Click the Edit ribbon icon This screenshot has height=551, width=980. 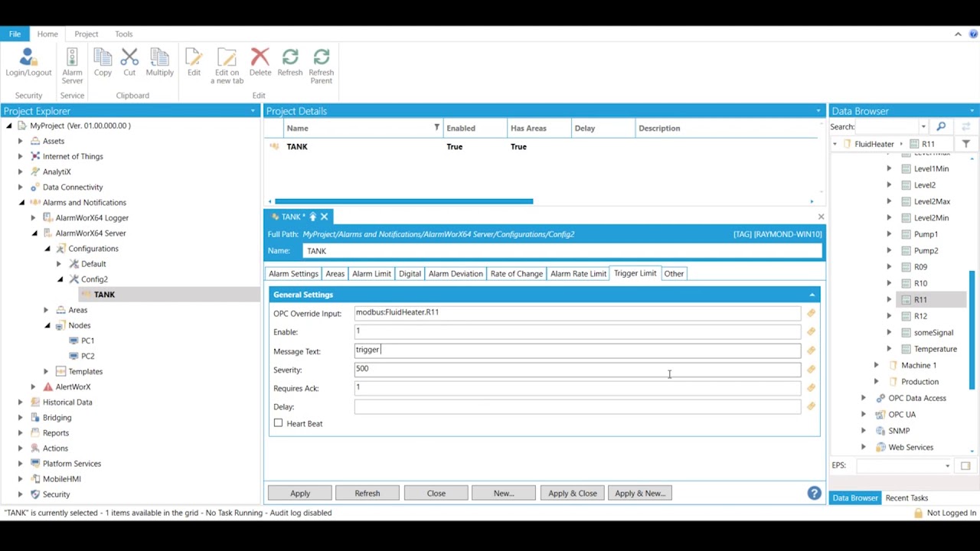(x=194, y=63)
